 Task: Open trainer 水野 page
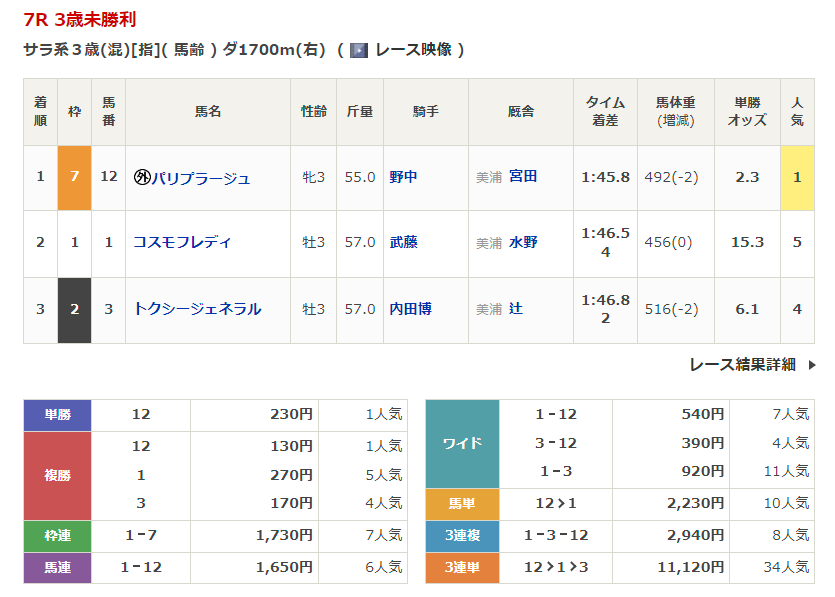[522, 242]
